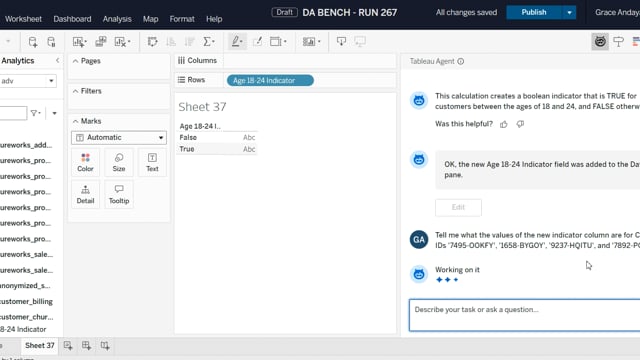Screen dimensions: 640x360
Task: Click the Draft status badge
Action: pos(284,12)
